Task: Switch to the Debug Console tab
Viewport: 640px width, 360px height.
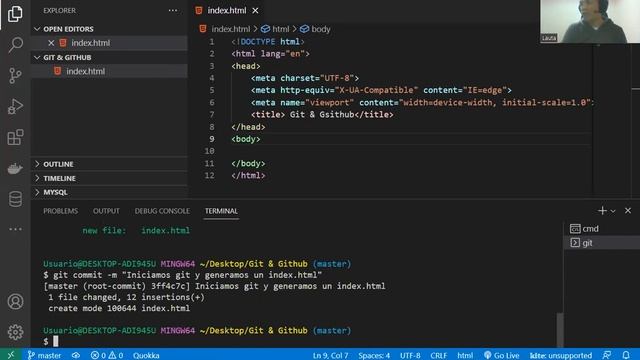Action: (x=162, y=211)
